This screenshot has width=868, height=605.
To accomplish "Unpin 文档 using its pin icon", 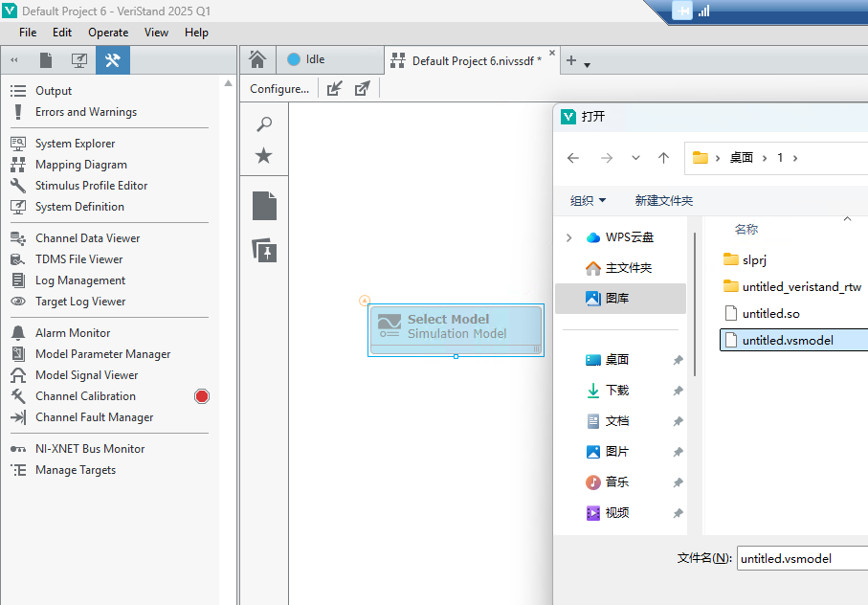I will pos(678,422).
